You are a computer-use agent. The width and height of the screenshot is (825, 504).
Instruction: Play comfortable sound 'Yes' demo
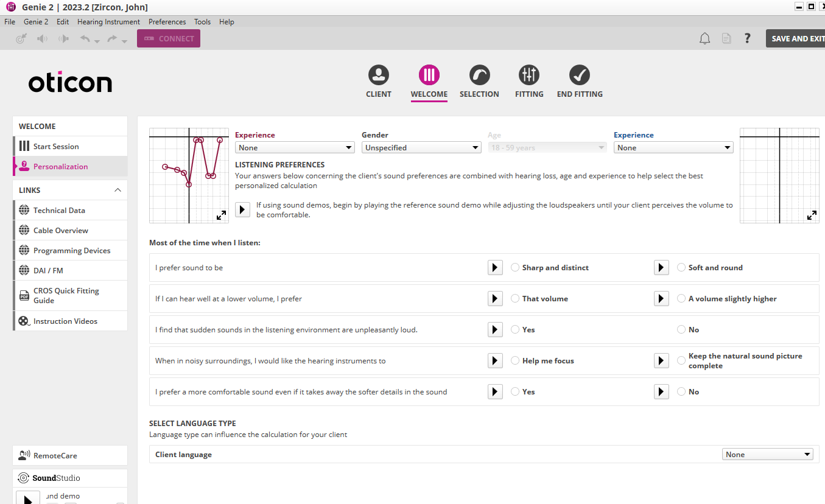(495, 392)
